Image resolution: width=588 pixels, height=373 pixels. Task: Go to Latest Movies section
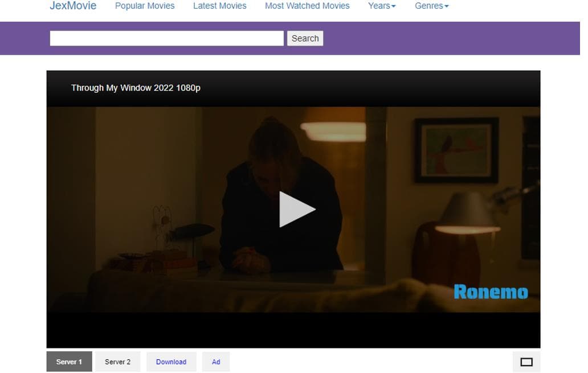[x=220, y=6]
